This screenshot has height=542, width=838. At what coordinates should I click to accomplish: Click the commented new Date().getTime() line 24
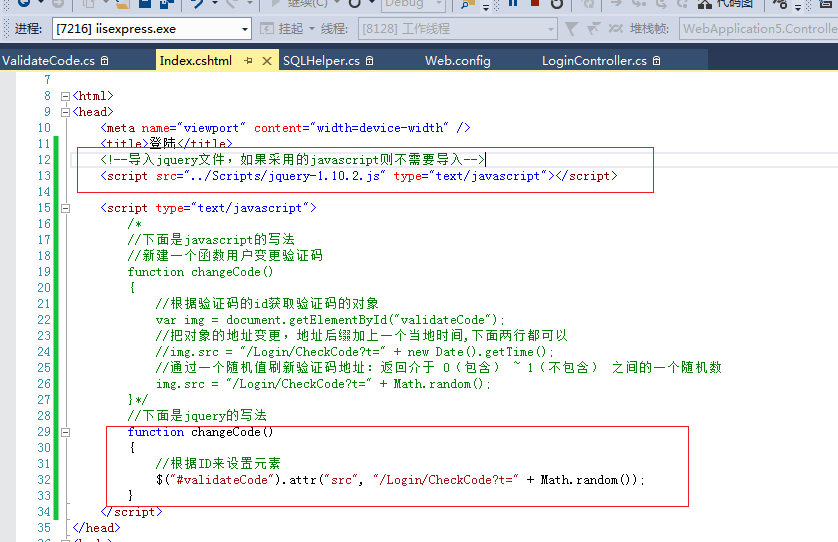[x=354, y=352]
